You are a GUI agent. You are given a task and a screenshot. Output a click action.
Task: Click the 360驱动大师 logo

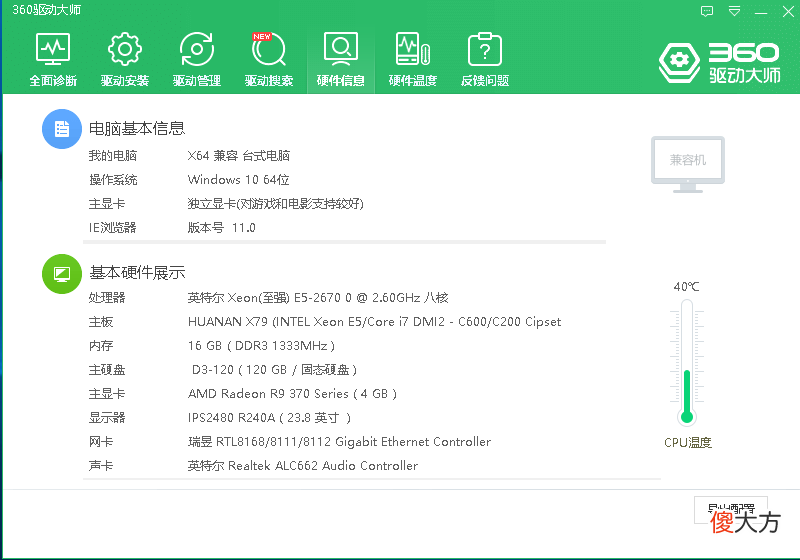point(719,62)
